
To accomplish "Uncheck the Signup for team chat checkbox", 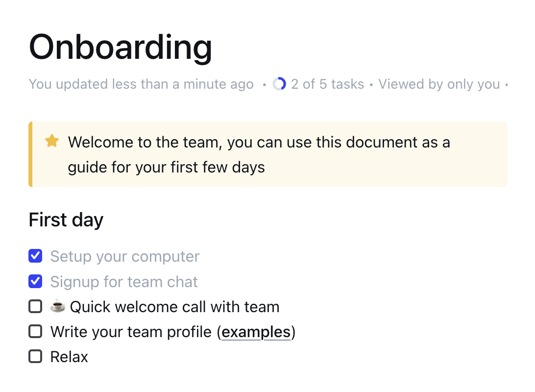I will coord(35,281).
